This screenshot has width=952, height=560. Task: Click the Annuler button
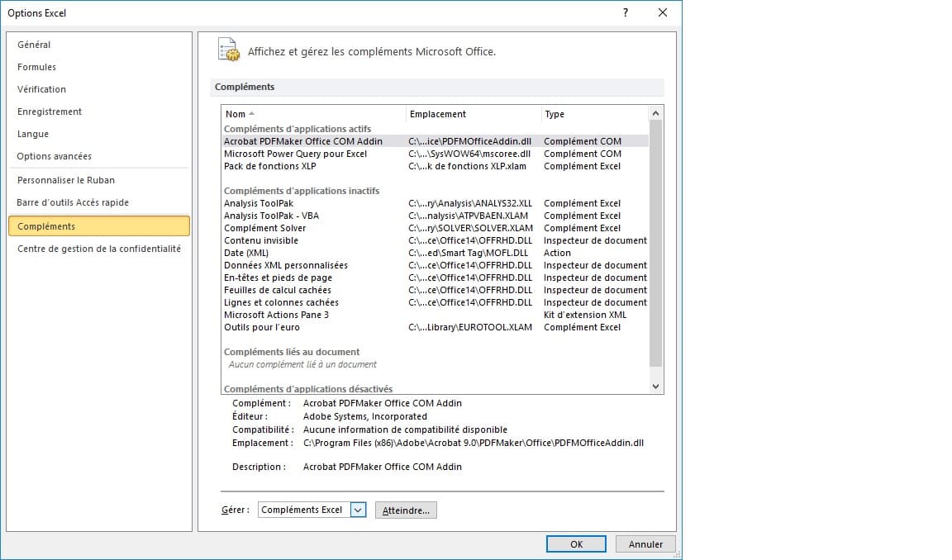[645, 544]
